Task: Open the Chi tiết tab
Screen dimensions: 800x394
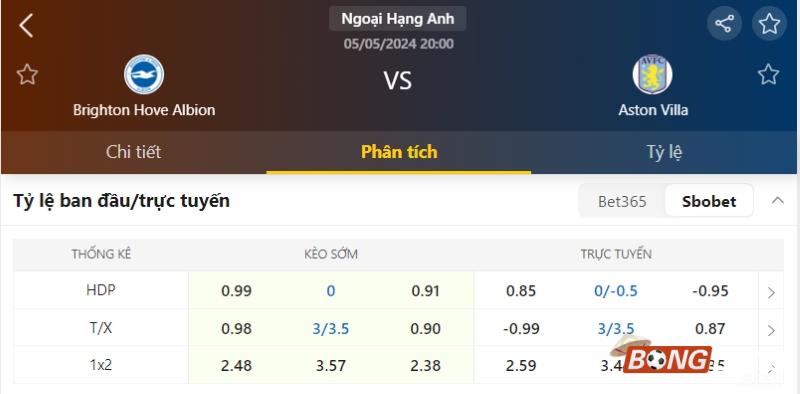Action: tap(134, 152)
